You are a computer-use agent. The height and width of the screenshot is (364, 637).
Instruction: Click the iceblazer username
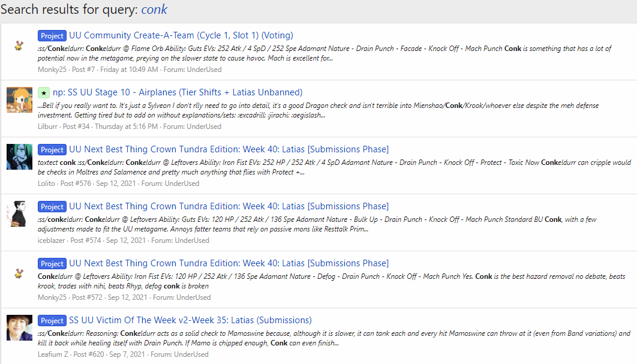point(51,240)
